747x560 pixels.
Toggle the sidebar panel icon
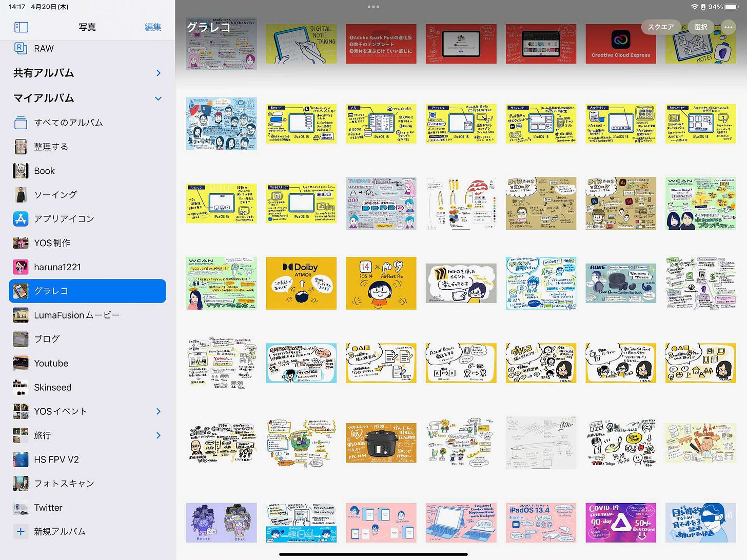pyautogui.click(x=21, y=27)
